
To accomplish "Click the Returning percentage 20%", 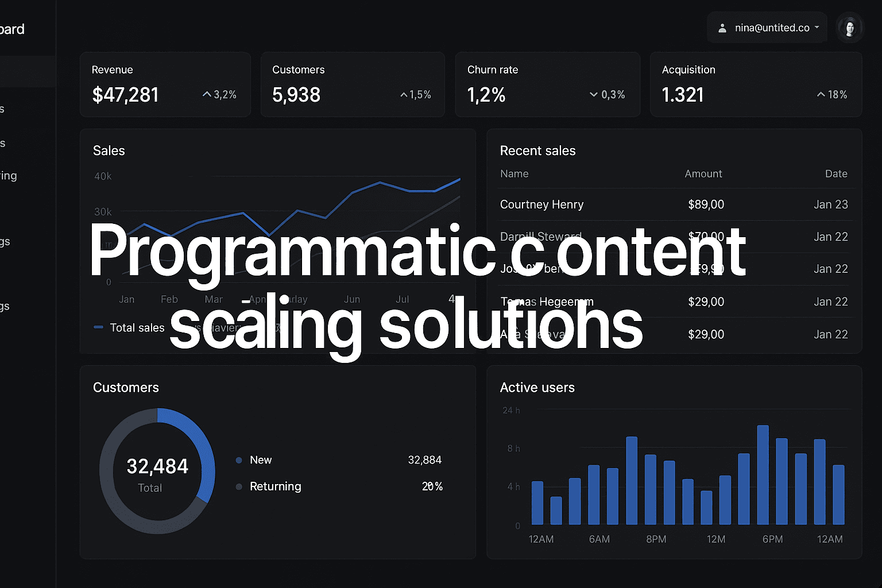I will (x=432, y=486).
